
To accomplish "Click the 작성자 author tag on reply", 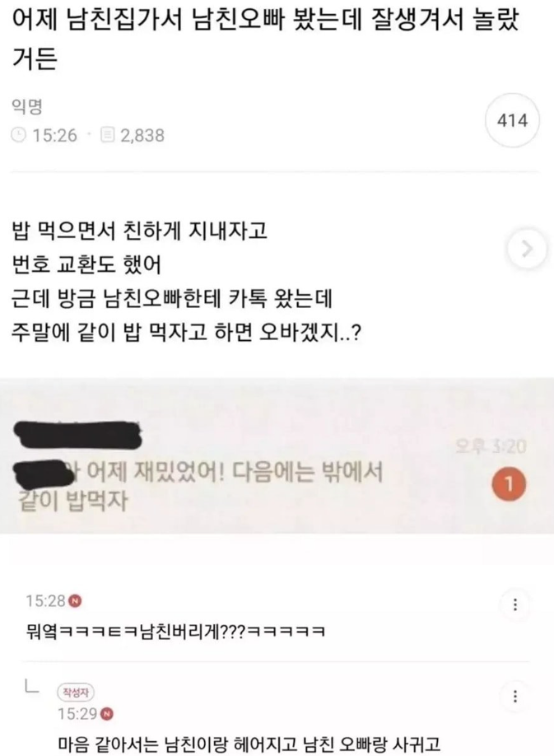I will (x=76, y=693).
